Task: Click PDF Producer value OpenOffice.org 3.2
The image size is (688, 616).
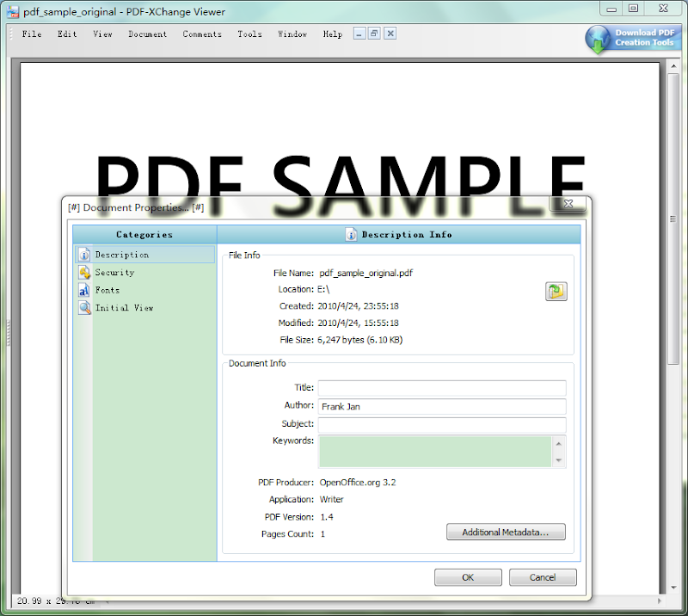Action: [x=358, y=483]
